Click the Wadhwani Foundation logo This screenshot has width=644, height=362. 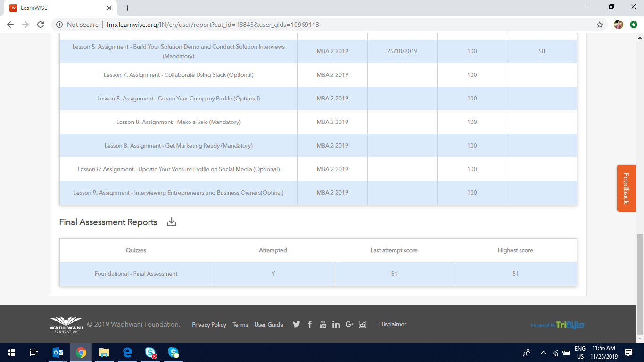(66, 324)
